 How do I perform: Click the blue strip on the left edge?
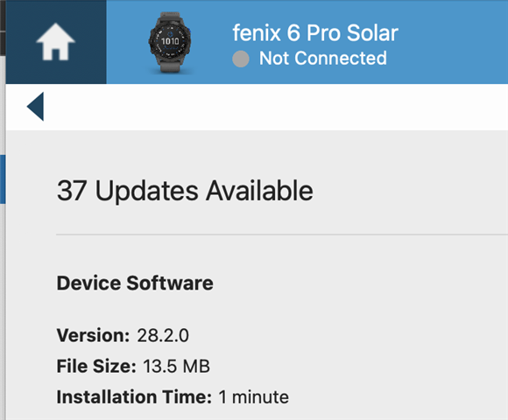click(x=3, y=179)
